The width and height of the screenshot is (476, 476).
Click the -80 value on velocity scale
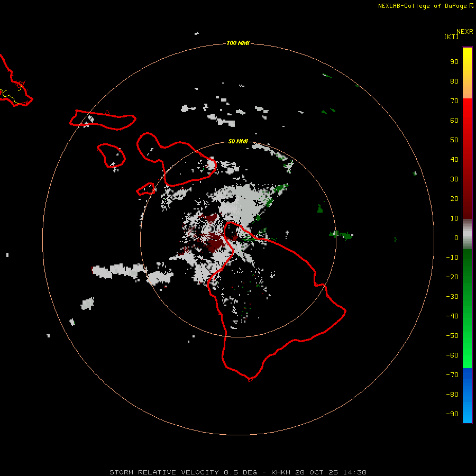click(452, 395)
